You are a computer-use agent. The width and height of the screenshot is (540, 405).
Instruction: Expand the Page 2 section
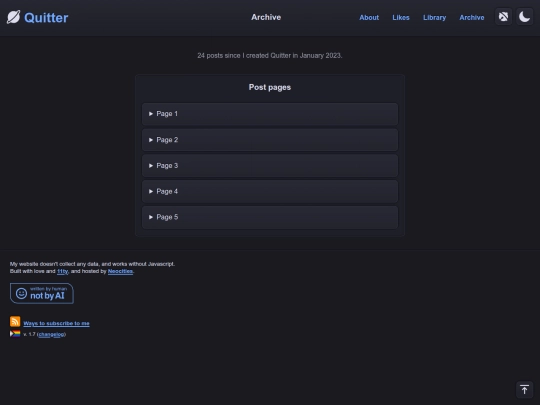click(270, 140)
